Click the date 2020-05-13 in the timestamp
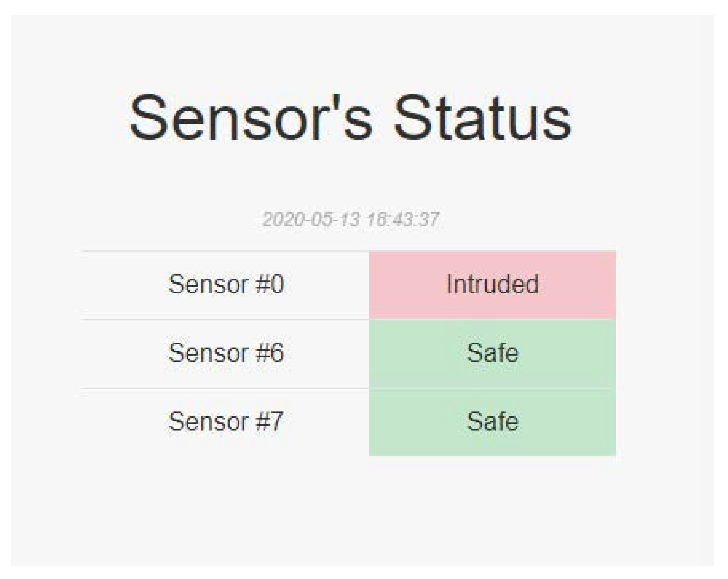Screen dimensions: 728x579 (311, 219)
